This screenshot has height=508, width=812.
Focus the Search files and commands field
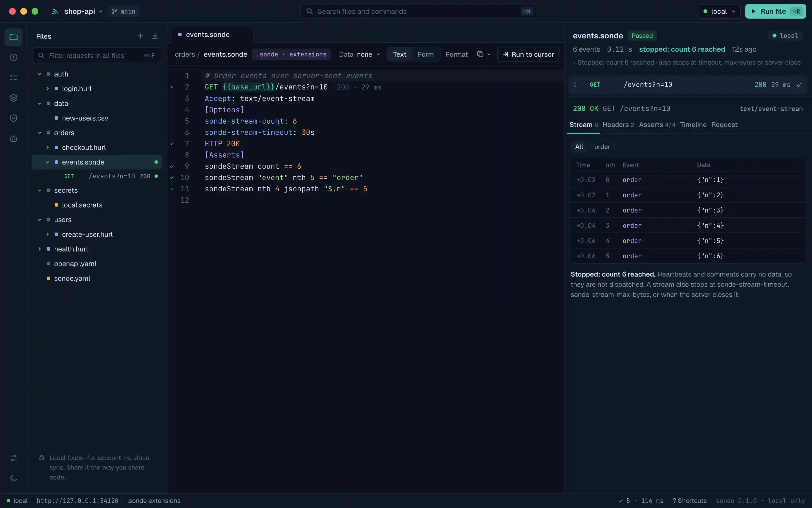[418, 11]
